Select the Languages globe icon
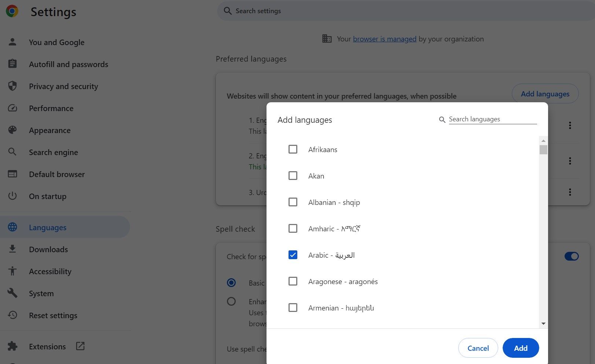The height and width of the screenshot is (364, 595). [x=12, y=227]
